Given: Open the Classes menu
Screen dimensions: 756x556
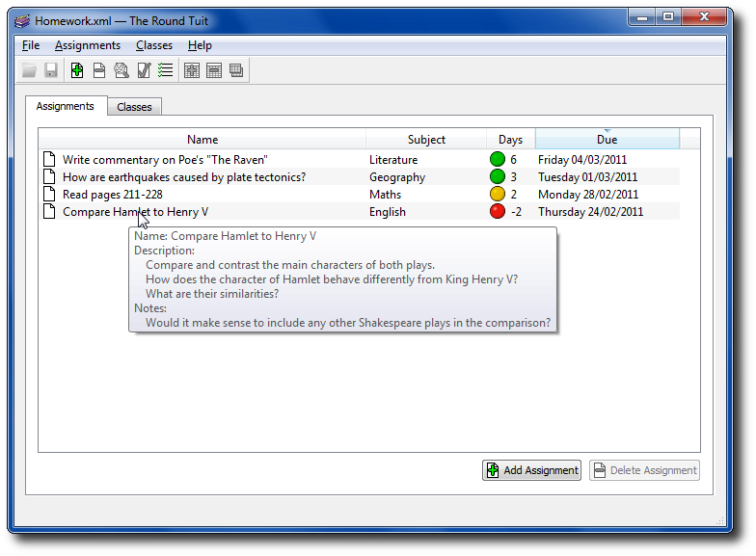Looking at the screenshot, I should pyautogui.click(x=154, y=45).
